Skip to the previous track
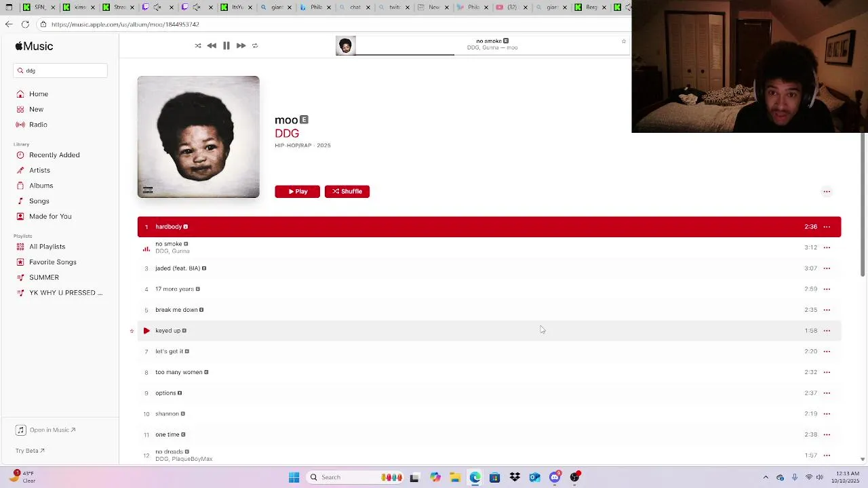 tap(212, 45)
